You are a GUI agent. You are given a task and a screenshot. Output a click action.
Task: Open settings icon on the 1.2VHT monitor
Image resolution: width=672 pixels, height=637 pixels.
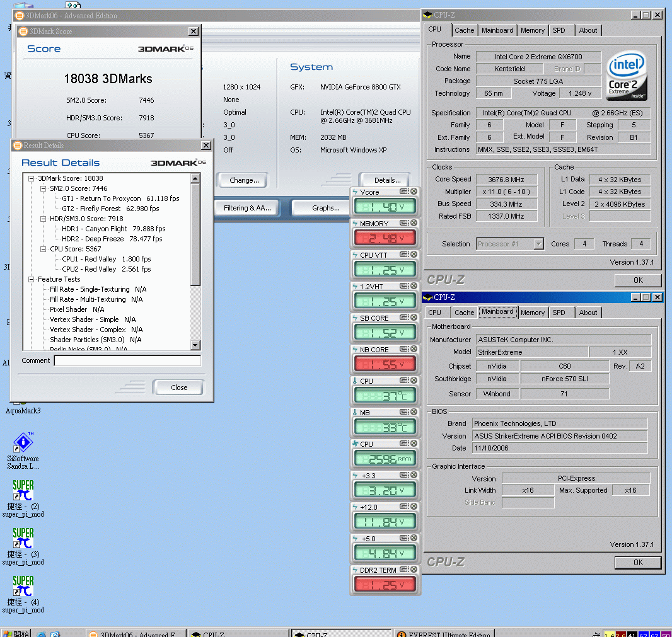[x=403, y=285]
